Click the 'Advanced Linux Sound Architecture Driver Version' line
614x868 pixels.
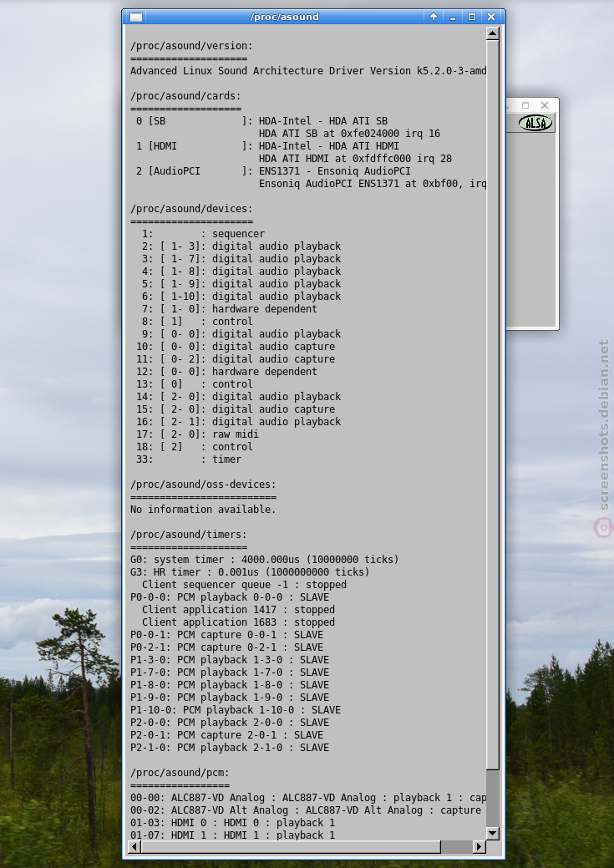pos(308,71)
